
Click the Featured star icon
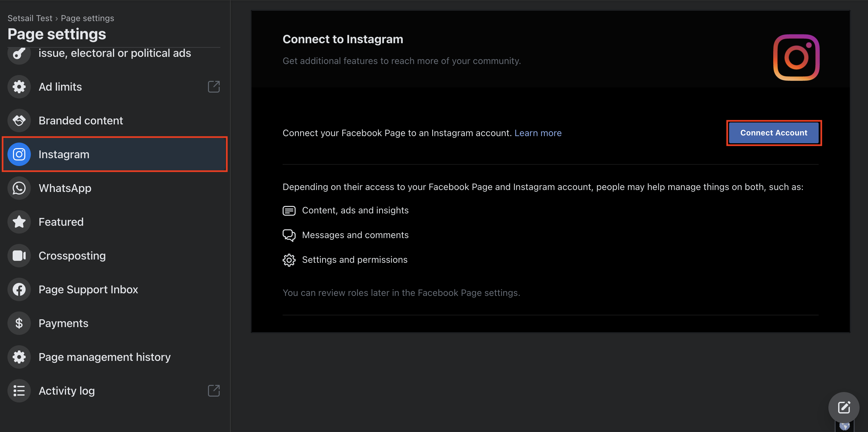pos(19,222)
